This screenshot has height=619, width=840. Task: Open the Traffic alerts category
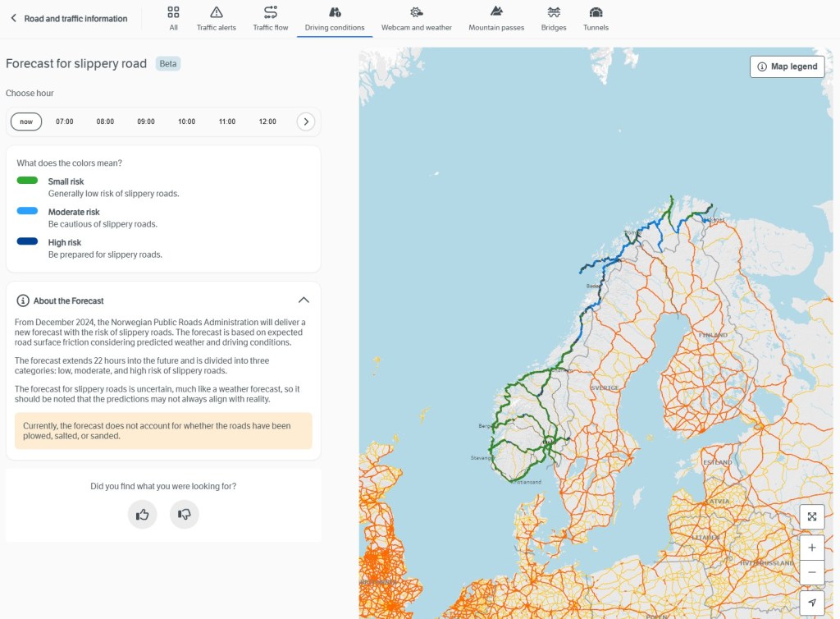tap(217, 19)
